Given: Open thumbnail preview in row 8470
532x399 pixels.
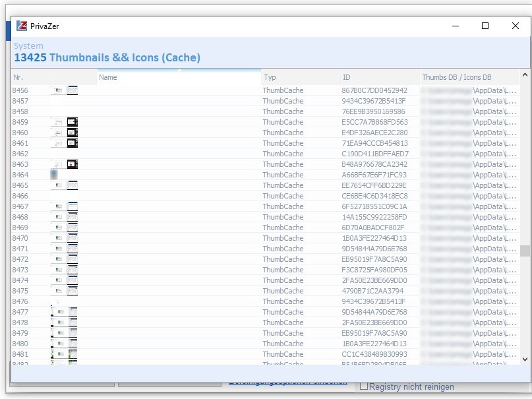Looking at the screenshot, I should [65, 238].
